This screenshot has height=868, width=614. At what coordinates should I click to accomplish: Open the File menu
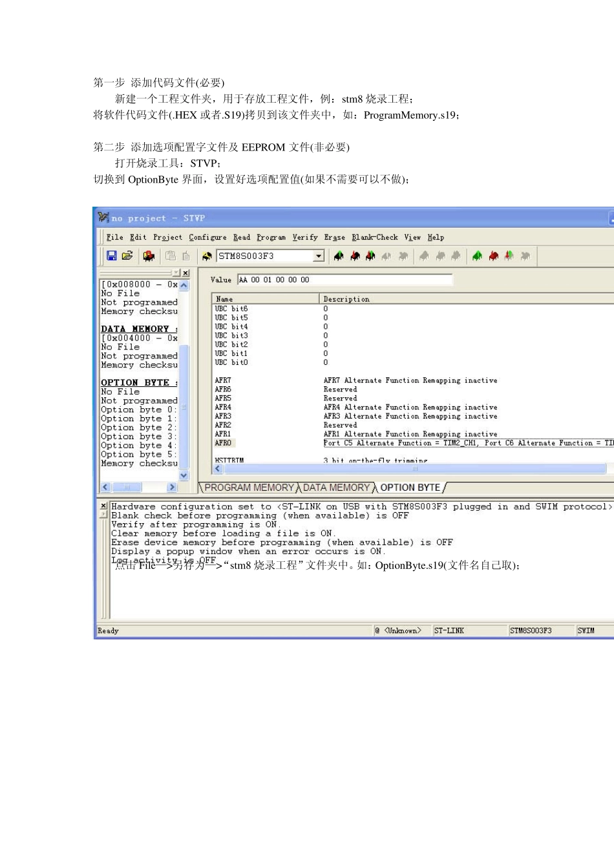tap(115, 237)
